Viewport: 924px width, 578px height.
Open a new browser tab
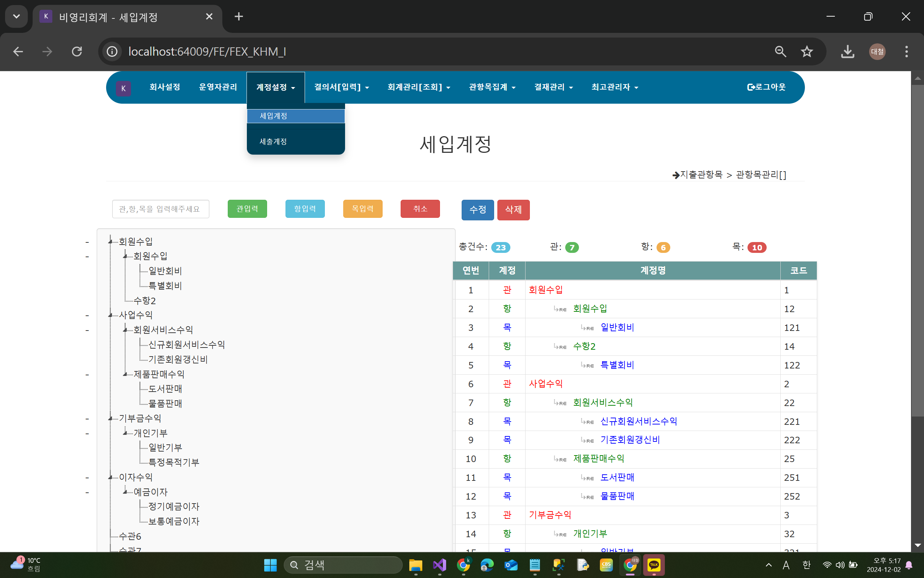point(239,17)
